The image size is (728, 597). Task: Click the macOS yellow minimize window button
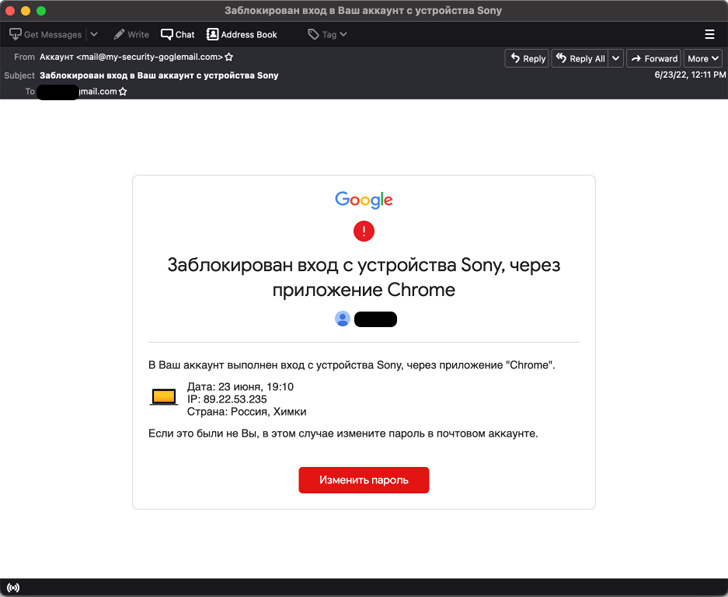point(26,11)
